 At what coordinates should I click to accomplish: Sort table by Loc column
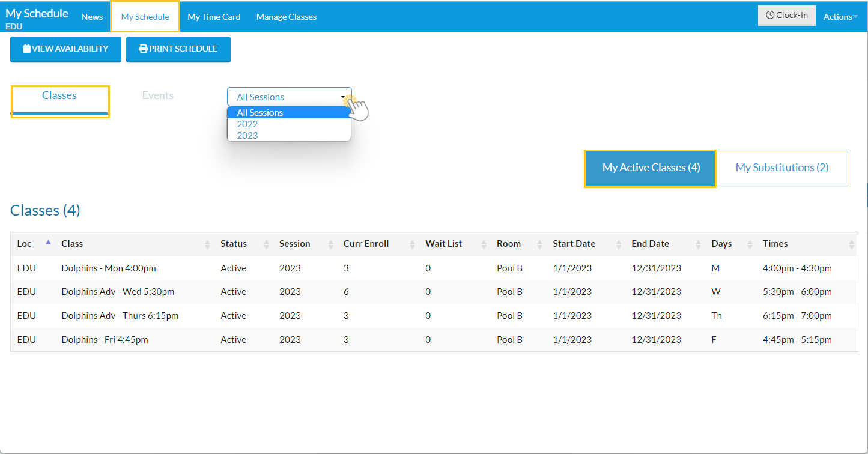[33, 244]
